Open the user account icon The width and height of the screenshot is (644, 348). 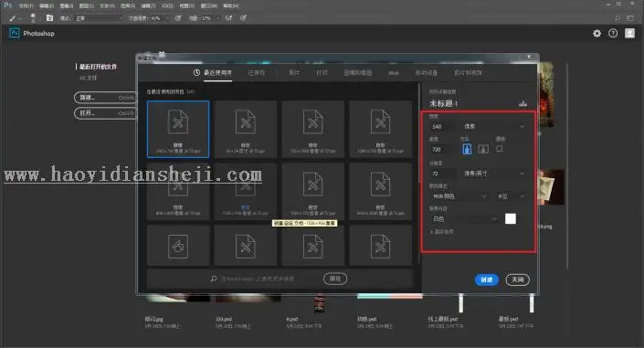point(629,33)
